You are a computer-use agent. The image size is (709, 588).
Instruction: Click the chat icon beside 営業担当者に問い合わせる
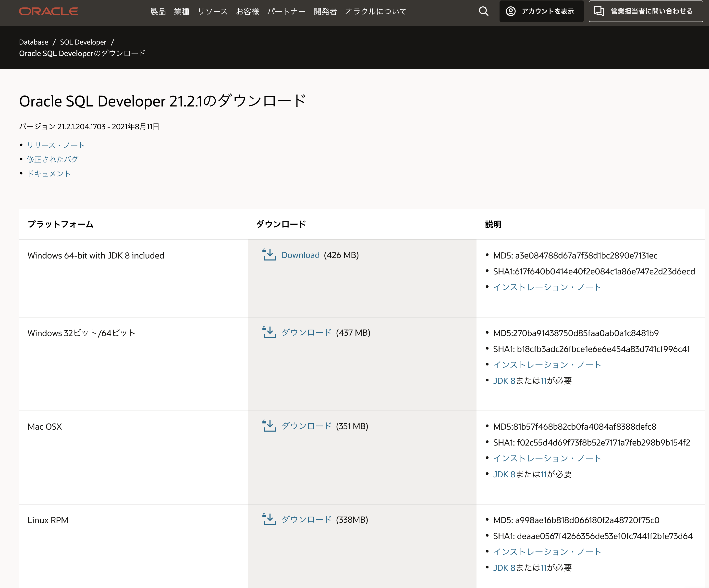click(599, 11)
